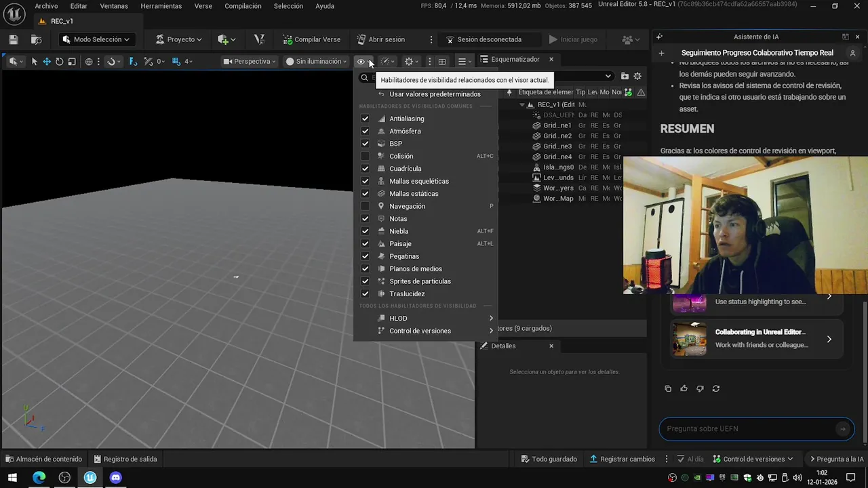868x488 pixels.
Task: Open Collaborating in Unreal Editor card
Action: 757,339
